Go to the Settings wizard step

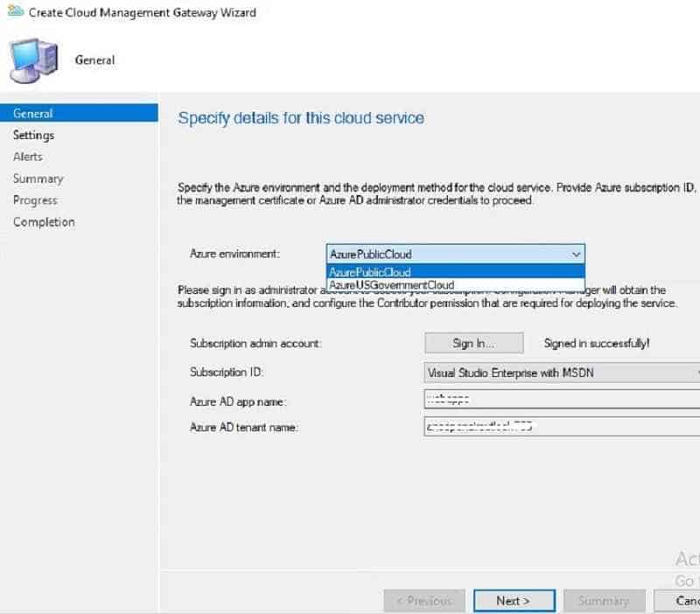(33, 136)
